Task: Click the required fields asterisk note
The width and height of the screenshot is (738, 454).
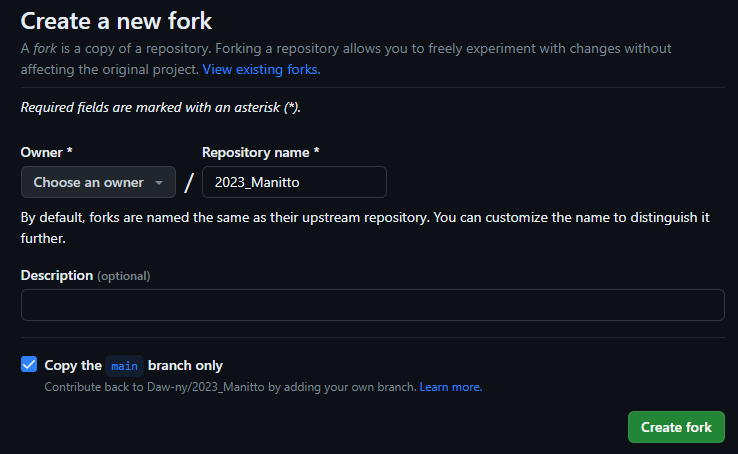Action: pyautogui.click(x=160, y=108)
